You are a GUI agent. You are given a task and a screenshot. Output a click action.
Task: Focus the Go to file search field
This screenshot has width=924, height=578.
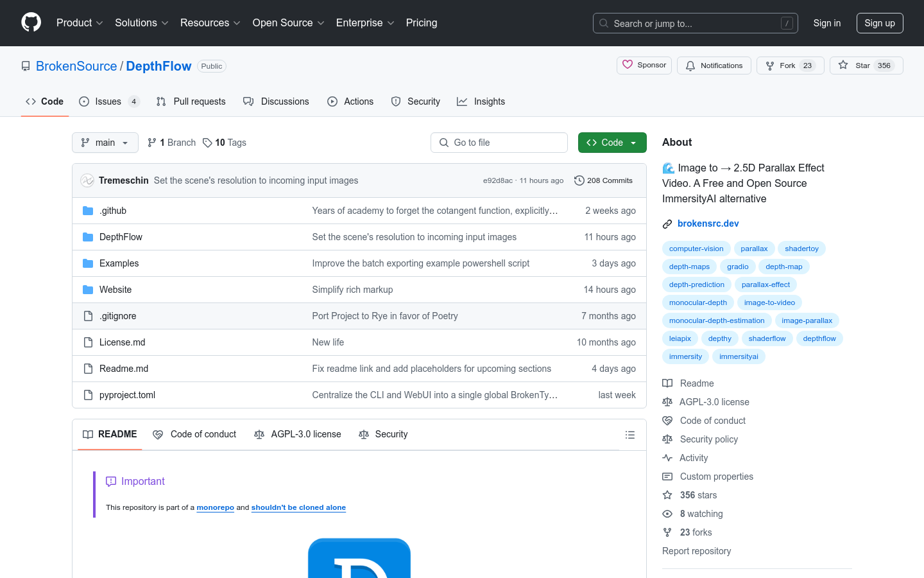click(499, 143)
